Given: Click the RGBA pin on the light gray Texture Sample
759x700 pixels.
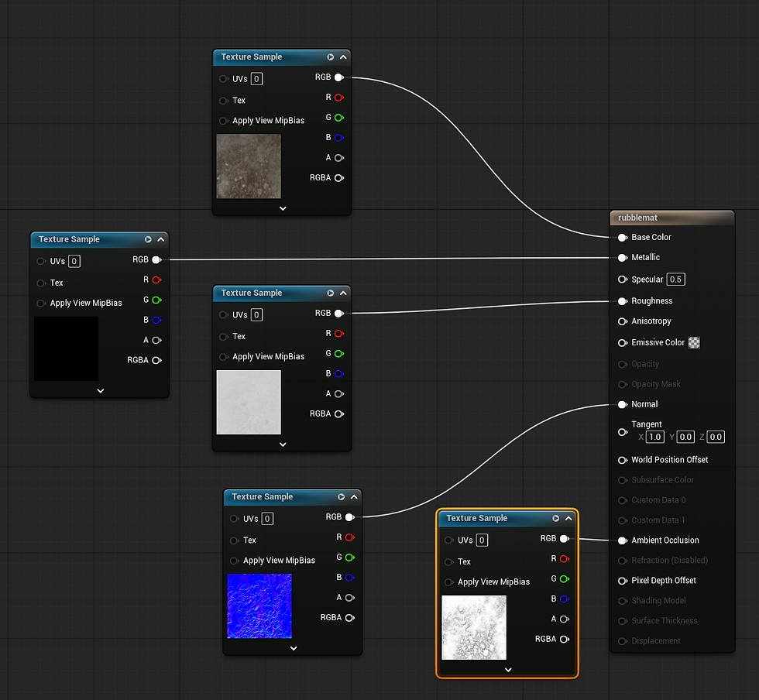Looking at the screenshot, I should [x=339, y=414].
